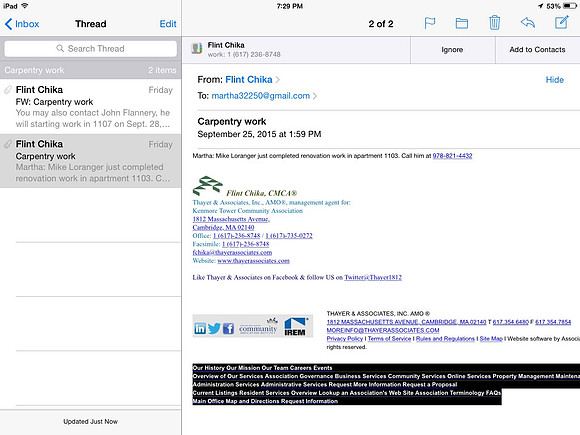Open Rules and Regulations link
The height and width of the screenshot is (435, 580).
(x=445, y=339)
